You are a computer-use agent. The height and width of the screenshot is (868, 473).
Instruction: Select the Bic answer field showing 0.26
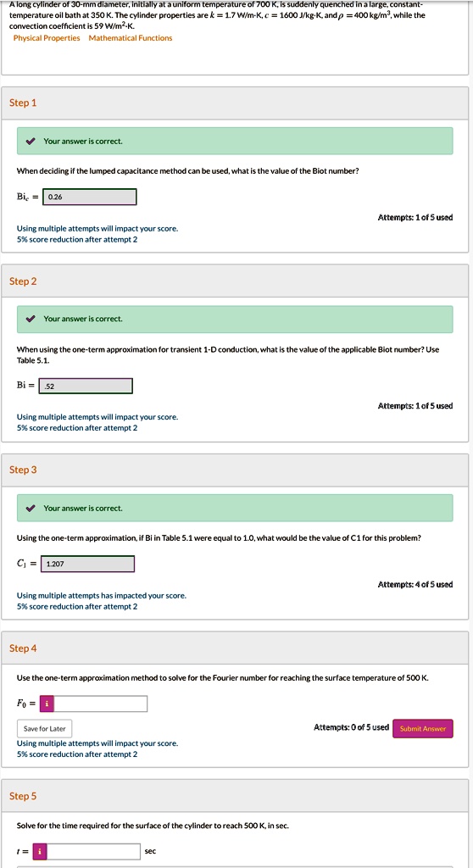coord(90,197)
